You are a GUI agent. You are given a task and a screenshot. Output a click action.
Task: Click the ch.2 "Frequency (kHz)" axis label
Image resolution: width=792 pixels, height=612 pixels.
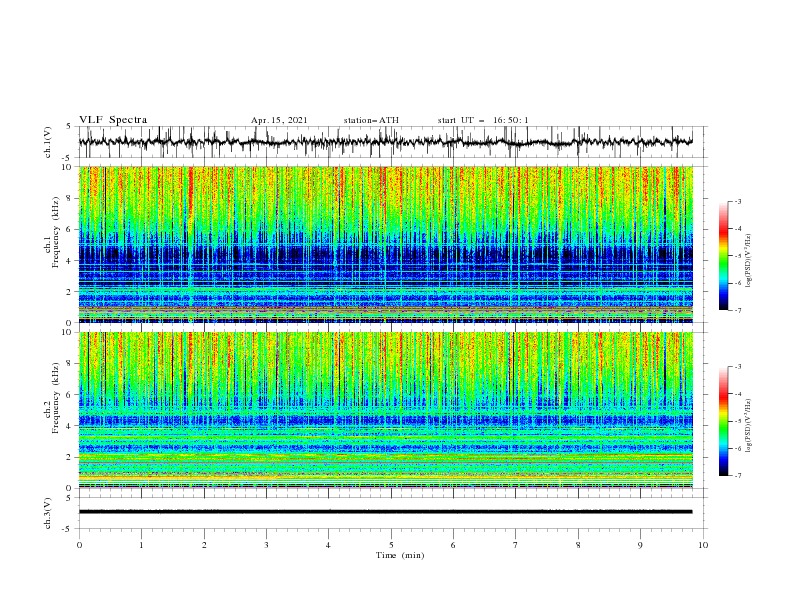(56, 397)
